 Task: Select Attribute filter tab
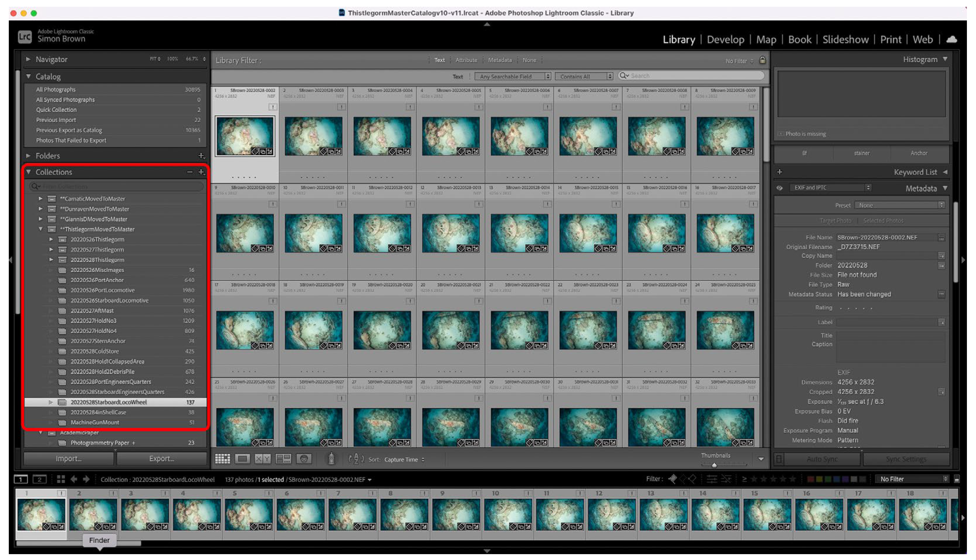(466, 60)
